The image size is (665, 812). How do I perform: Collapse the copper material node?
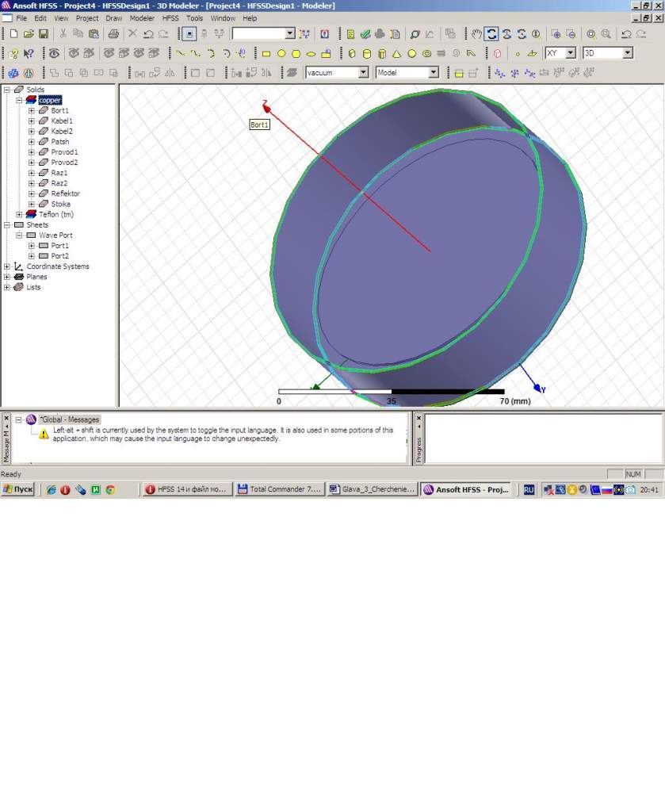click(x=19, y=100)
